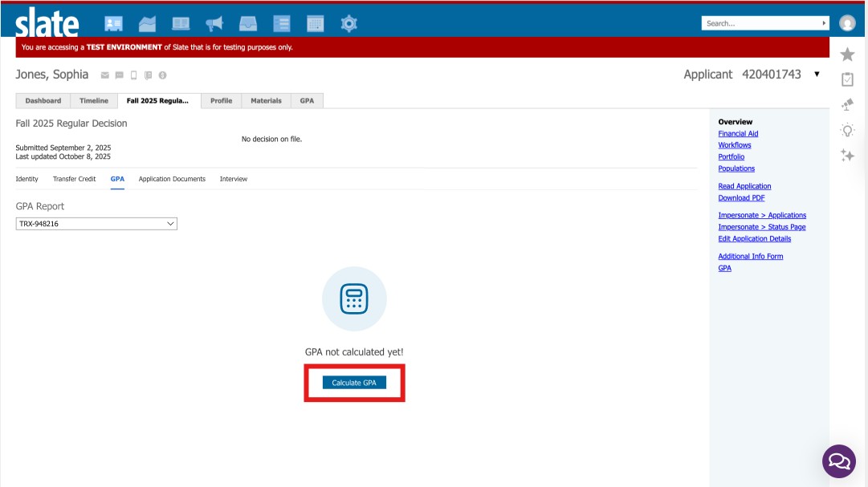Select the Reports icon on the toolbar
The image size is (868, 487).
tap(147, 23)
